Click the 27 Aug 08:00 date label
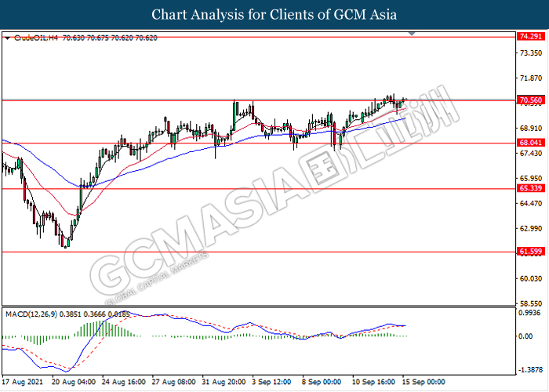The width and height of the screenshot is (549, 392). point(173,382)
